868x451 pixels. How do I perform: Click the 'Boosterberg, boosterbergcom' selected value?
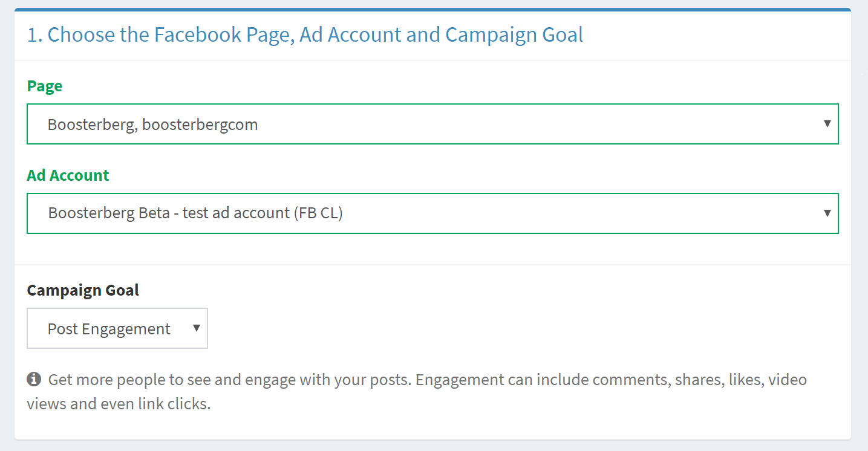[153, 125]
